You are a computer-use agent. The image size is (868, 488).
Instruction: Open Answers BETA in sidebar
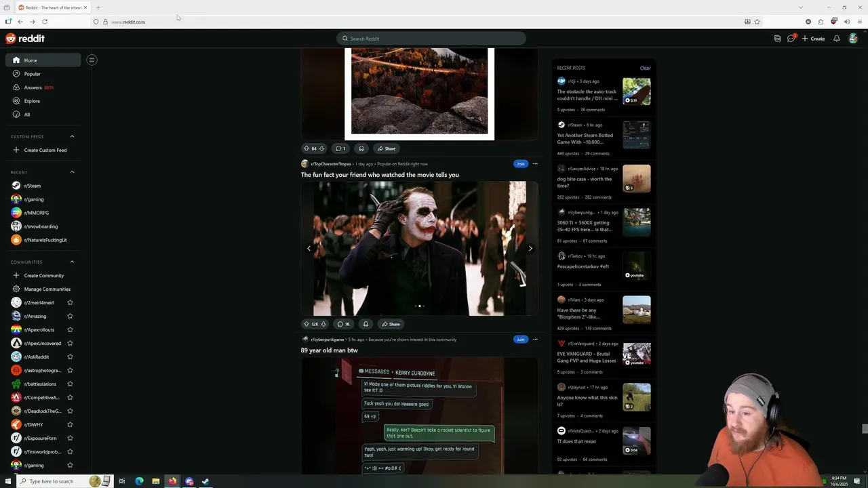click(43, 87)
